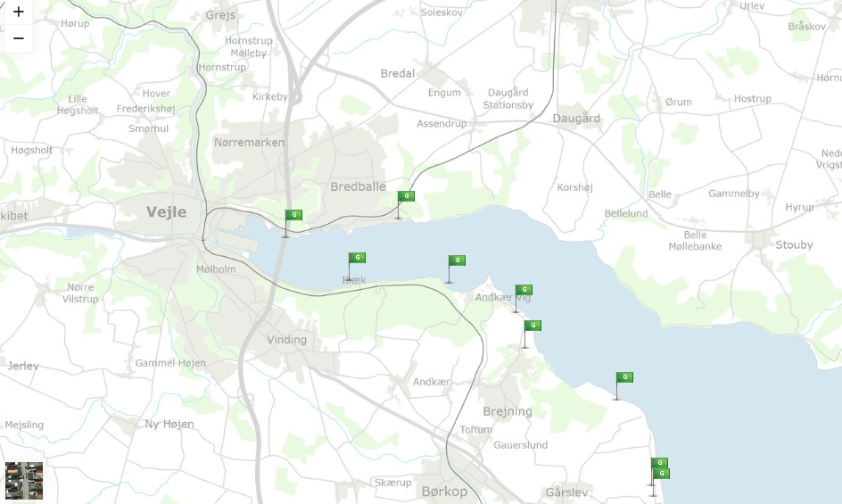Click the Stouby town label
The width and height of the screenshot is (842, 504).
pyautogui.click(x=794, y=245)
